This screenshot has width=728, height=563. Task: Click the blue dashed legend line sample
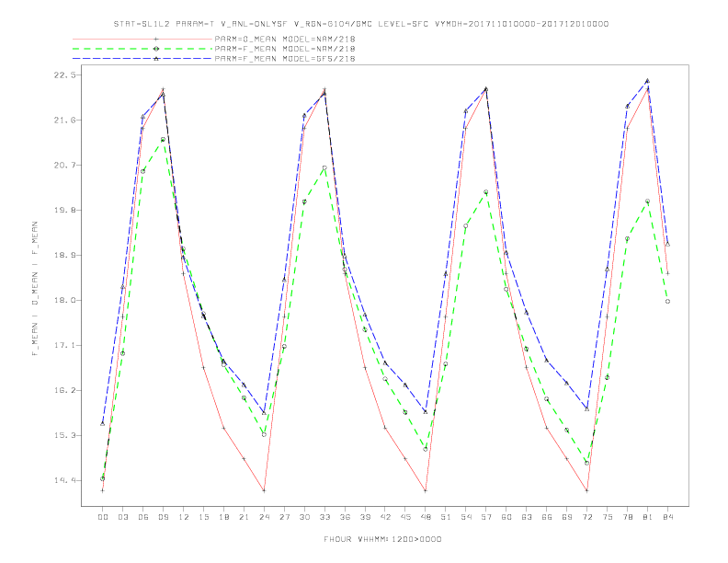[142, 59]
